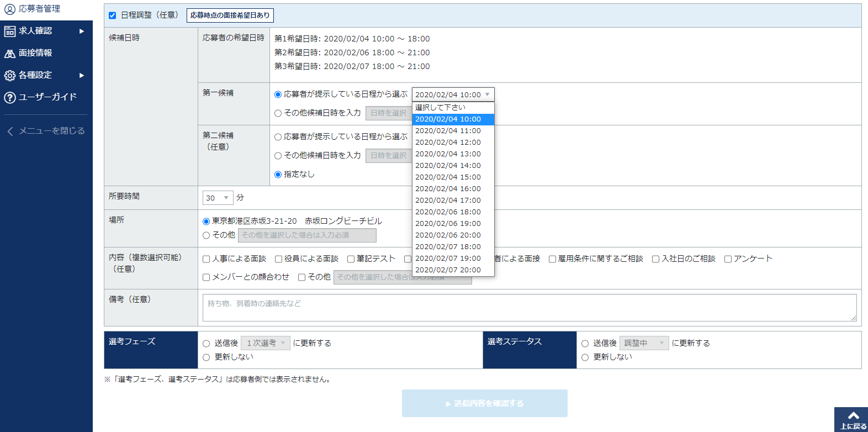The image size is (868, 432).
Task: Click 応募時点の面接希望日あり badge
Action: (x=230, y=15)
